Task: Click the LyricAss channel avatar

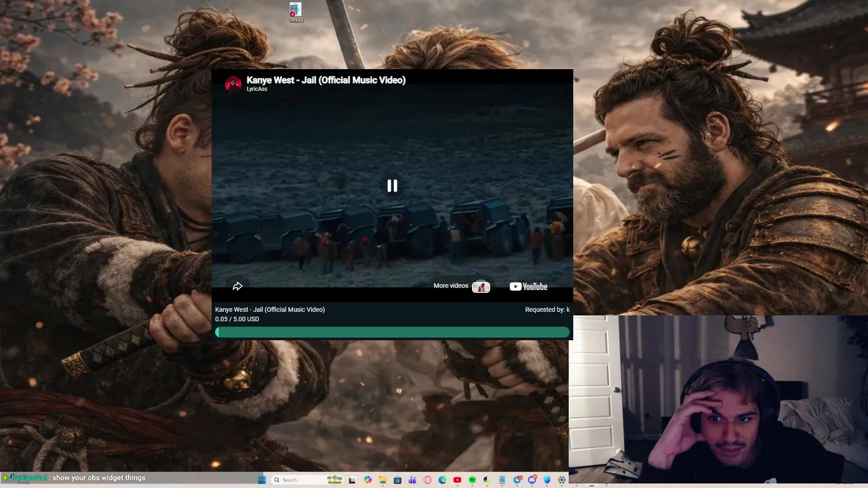Action: click(x=233, y=84)
